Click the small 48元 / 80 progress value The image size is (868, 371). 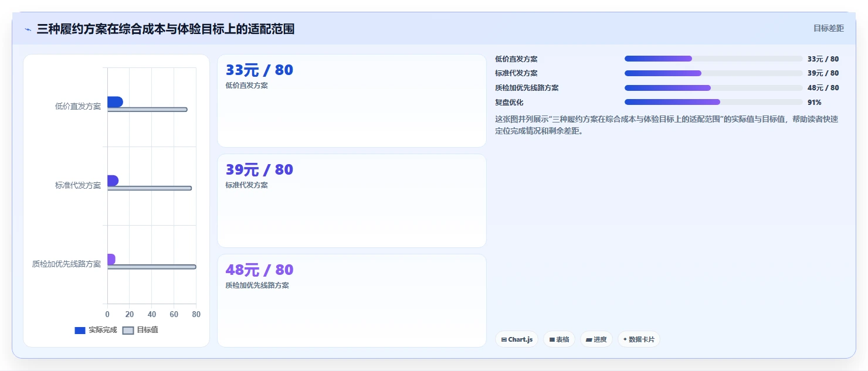point(823,88)
